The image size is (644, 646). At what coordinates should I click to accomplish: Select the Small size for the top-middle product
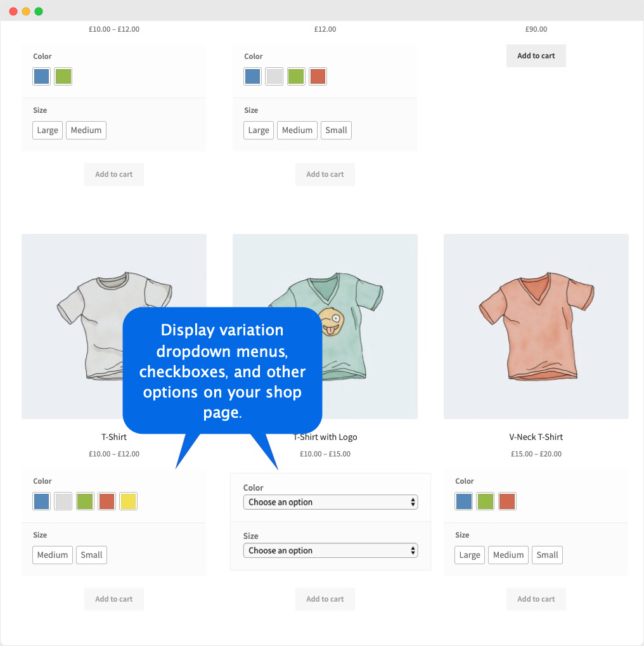(x=336, y=130)
